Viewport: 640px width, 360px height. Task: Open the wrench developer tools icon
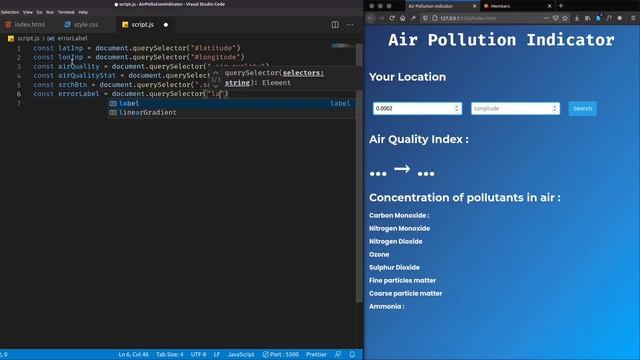[413, 18]
